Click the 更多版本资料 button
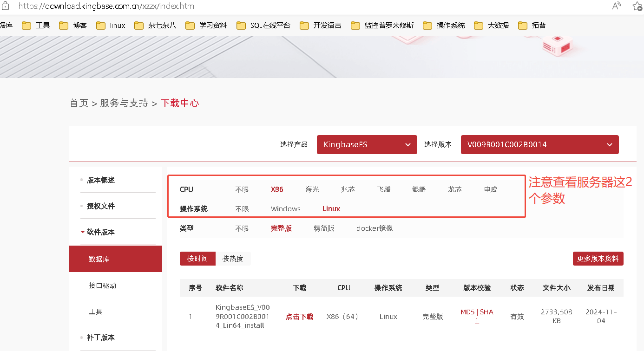The height and width of the screenshot is (351, 644). [x=598, y=259]
